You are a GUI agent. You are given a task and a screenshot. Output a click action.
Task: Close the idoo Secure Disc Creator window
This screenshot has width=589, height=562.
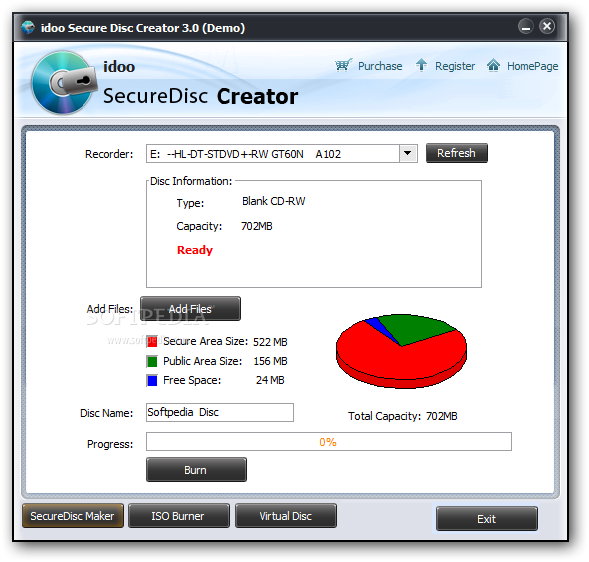[x=547, y=26]
